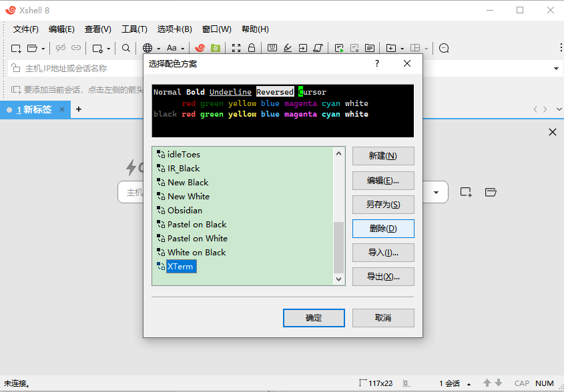Click the Aa font icon

coord(172,48)
